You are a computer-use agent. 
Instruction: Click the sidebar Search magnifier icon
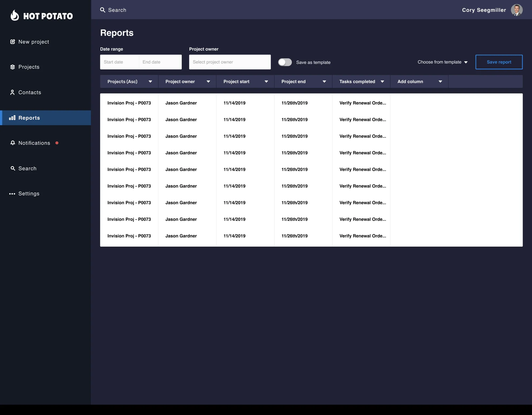click(x=13, y=168)
